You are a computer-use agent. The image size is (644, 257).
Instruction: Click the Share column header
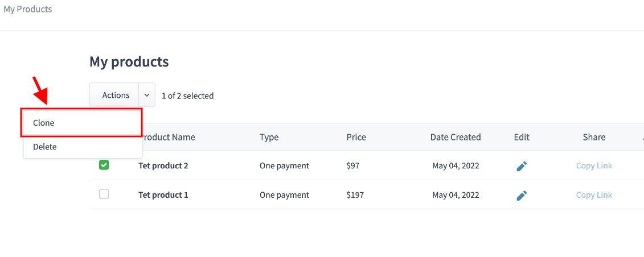[x=594, y=137]
